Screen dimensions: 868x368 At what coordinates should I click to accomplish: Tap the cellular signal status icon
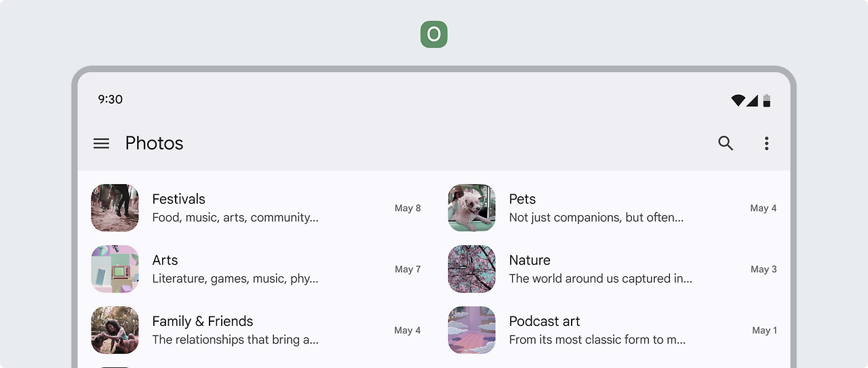pos(752,100)
